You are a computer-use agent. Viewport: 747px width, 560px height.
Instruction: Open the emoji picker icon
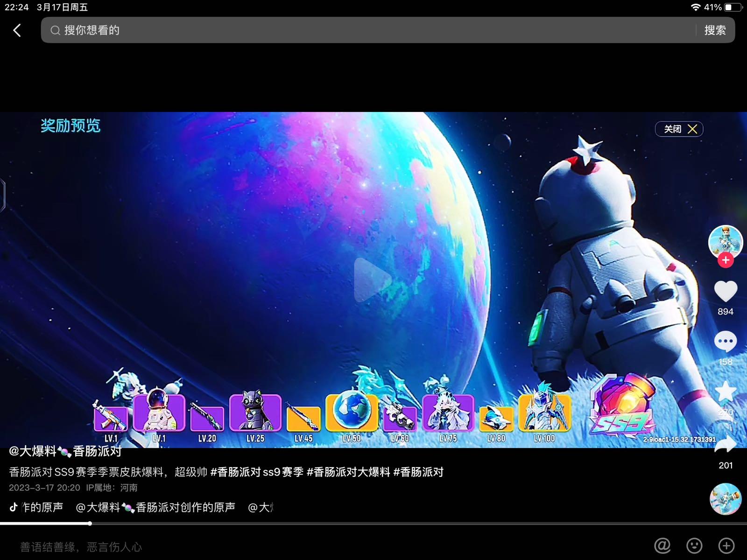tap(694, 545)
